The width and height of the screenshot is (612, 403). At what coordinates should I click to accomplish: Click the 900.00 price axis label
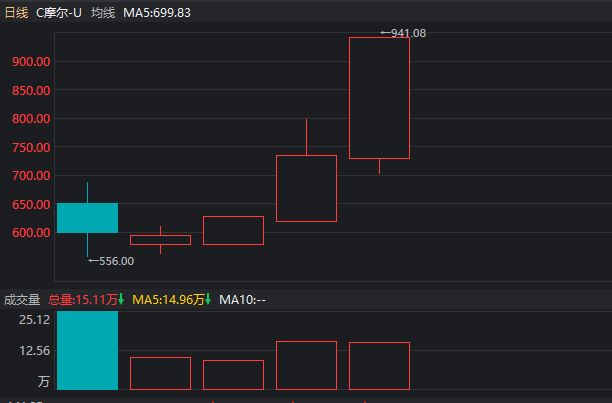30,61
